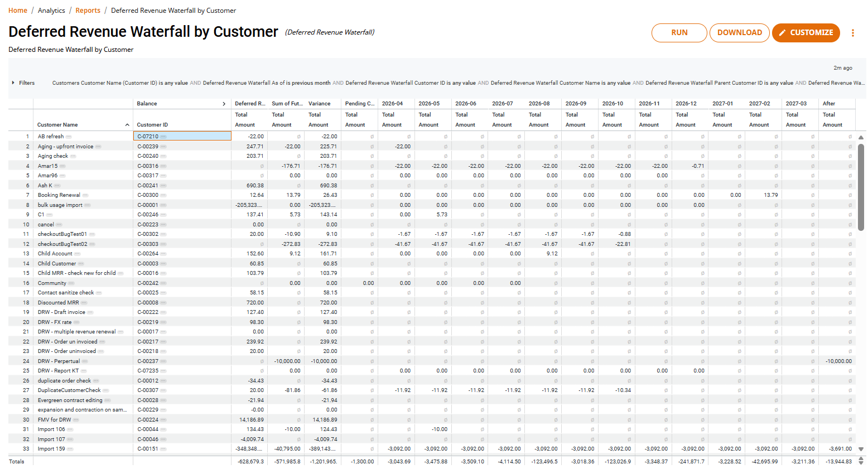Toggle sort arrow on Customer Name column

[127, 125]
